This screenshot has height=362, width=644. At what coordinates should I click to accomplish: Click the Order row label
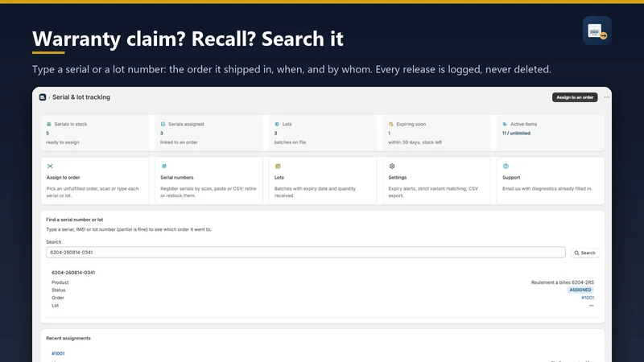tap(57, 298)
